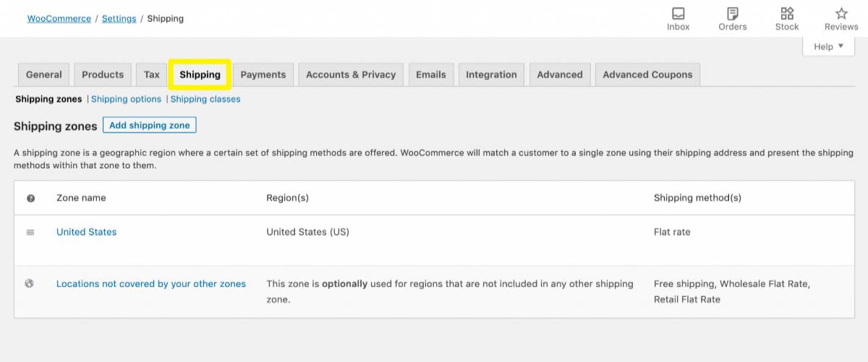Open the United States zone link
This screenshot has width=868, height=362.
point(87,232)
